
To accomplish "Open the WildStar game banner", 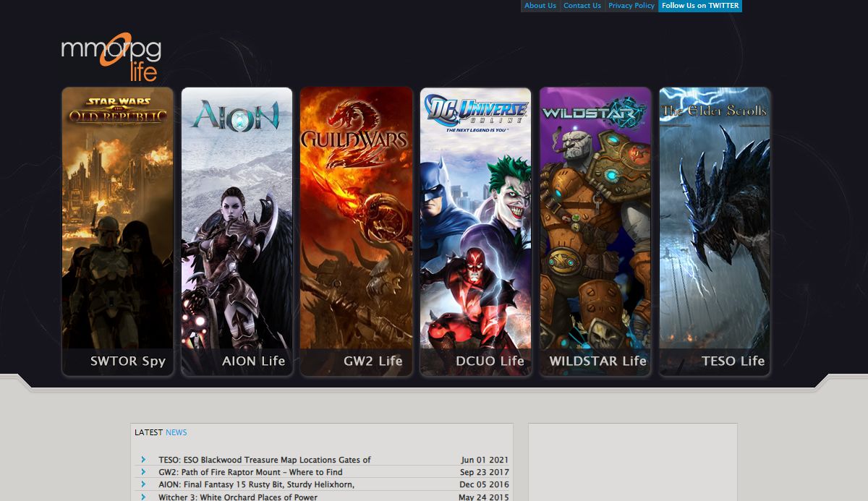I will coord(595,231).
